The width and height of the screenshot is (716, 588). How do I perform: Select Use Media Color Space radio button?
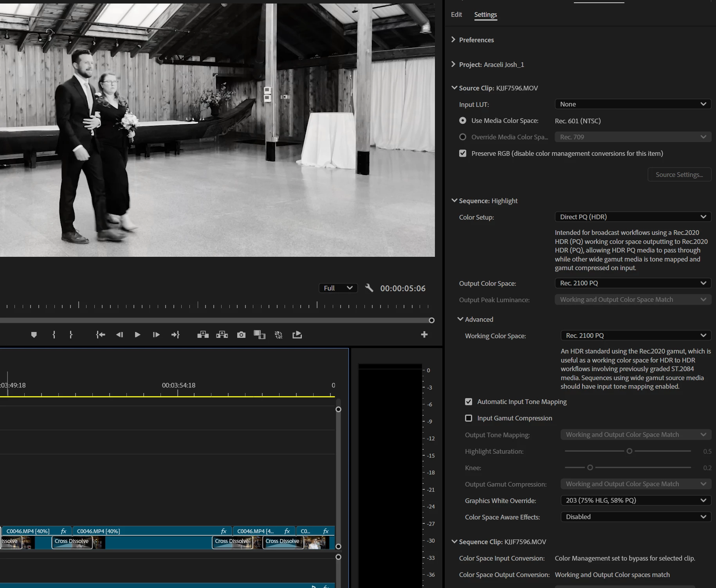463,121
